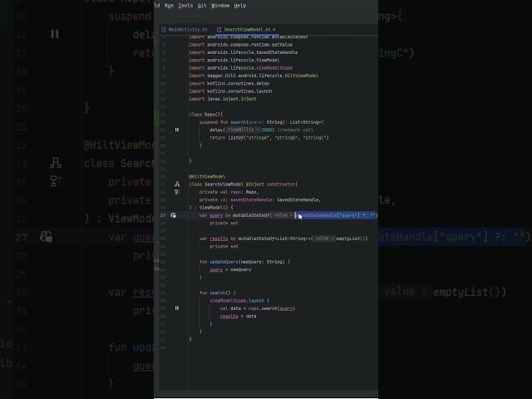Click 'results' variable declaration on line 30
This screenshot has width=532, height=399.
pyautogui.click(x=219, y=239)
